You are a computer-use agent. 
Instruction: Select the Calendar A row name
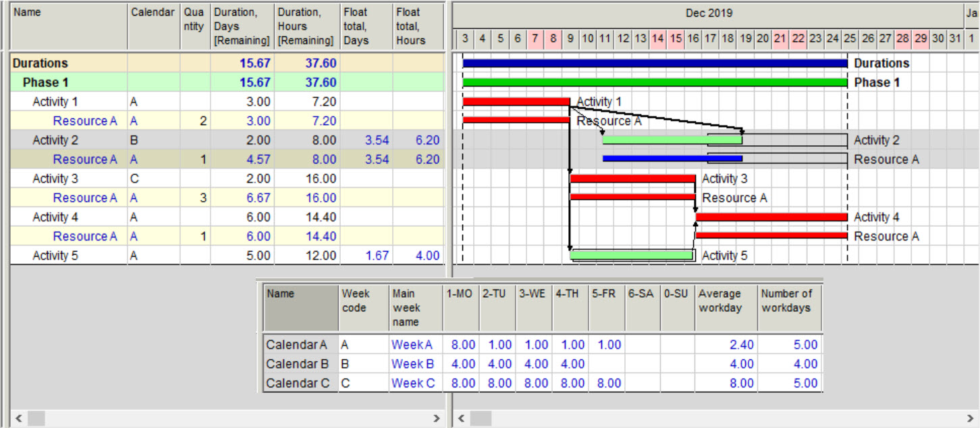(x=297, y=345)
